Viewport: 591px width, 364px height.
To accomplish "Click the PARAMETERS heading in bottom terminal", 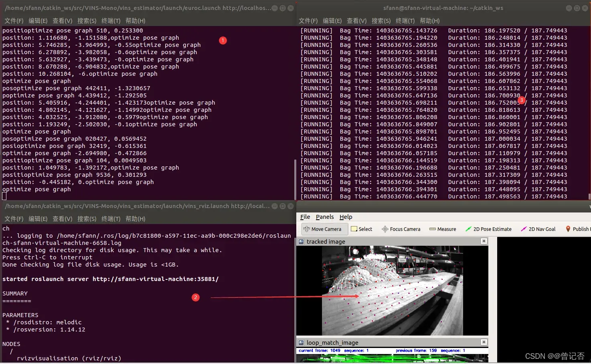I will coord(20,315).
